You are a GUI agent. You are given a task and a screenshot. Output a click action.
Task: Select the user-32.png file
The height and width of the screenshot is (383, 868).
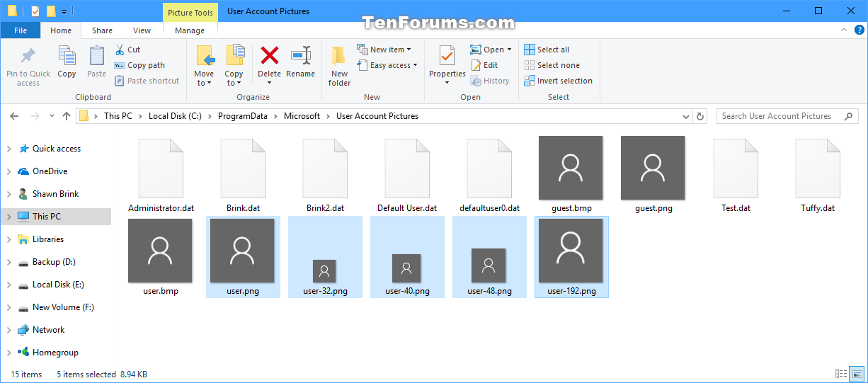coord(325,257)
